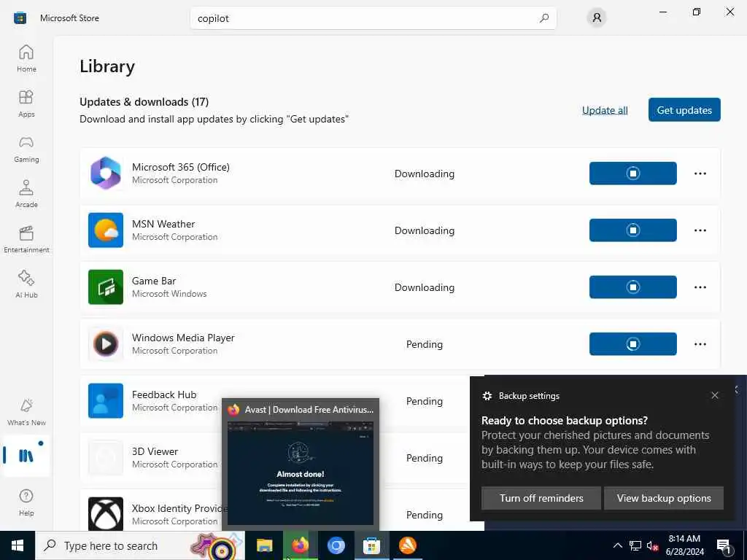
Task: Open the user profile account icon
Action: coord(597,18)
